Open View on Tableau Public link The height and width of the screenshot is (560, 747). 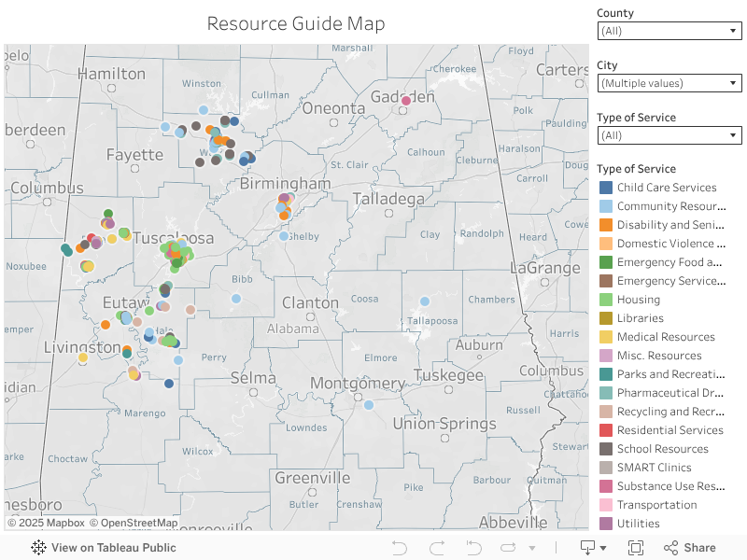pyautogui.click(x=104, y=548)
